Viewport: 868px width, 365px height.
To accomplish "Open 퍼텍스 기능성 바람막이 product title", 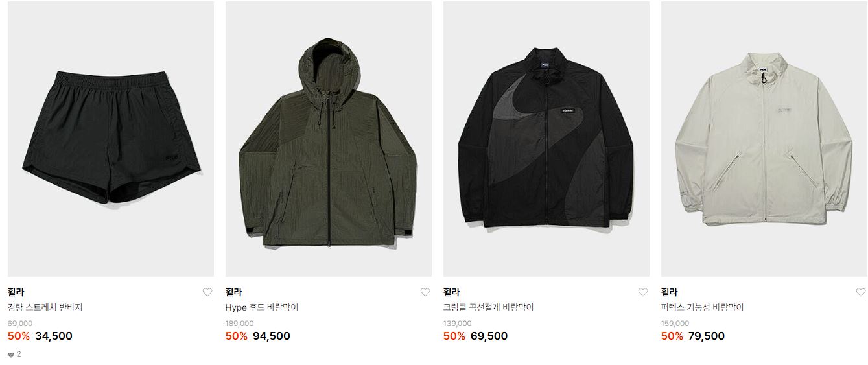I will 703,307.
